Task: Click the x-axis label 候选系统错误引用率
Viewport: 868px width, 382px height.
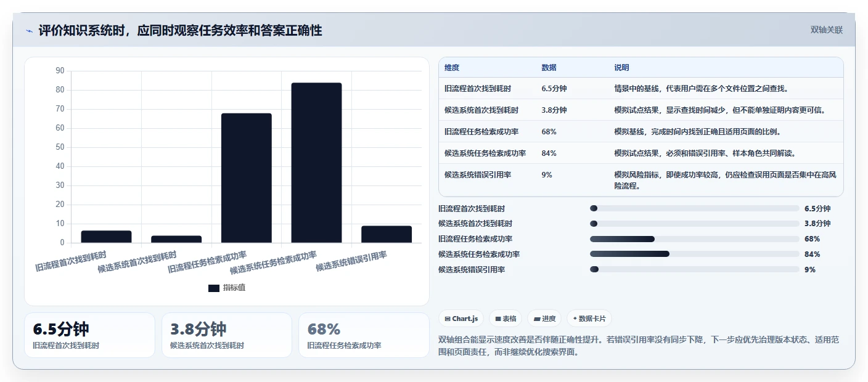Action: pyautogui.click(x=351, y=262)
